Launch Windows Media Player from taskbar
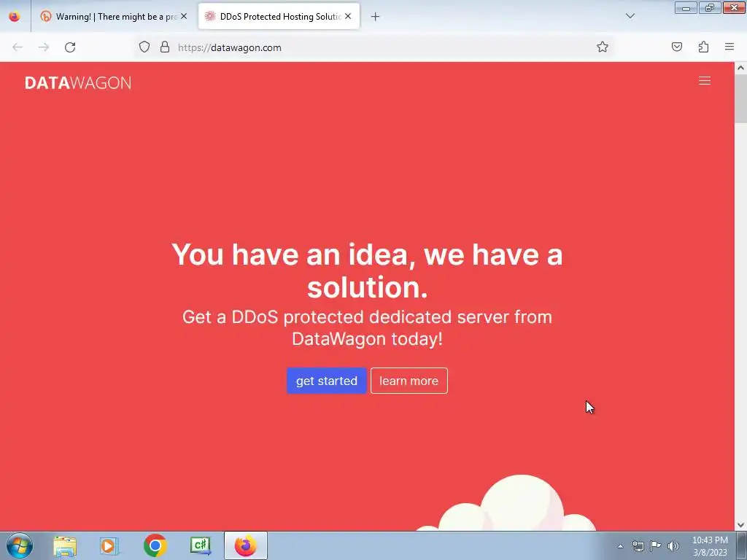This screenshot has height=560, width=747. 109,546
